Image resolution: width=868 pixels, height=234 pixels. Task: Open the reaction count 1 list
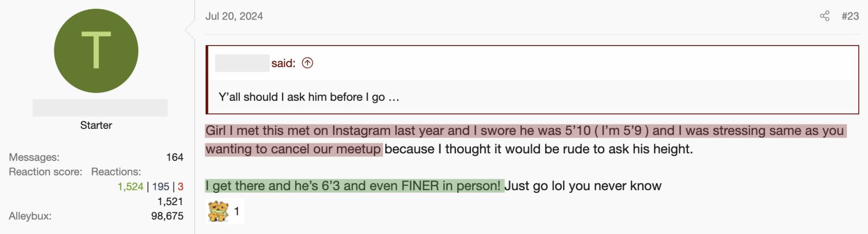[237, 211]
